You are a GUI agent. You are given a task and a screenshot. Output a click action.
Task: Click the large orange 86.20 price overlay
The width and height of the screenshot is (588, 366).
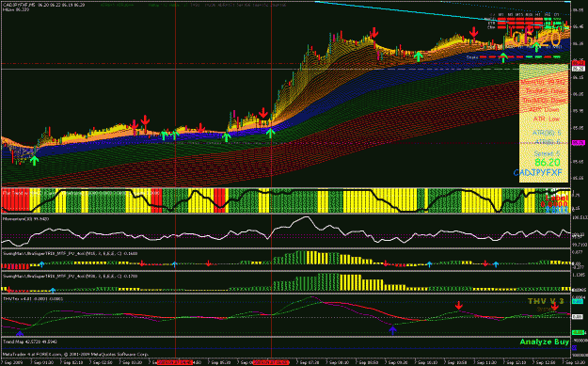pos(536,39)
